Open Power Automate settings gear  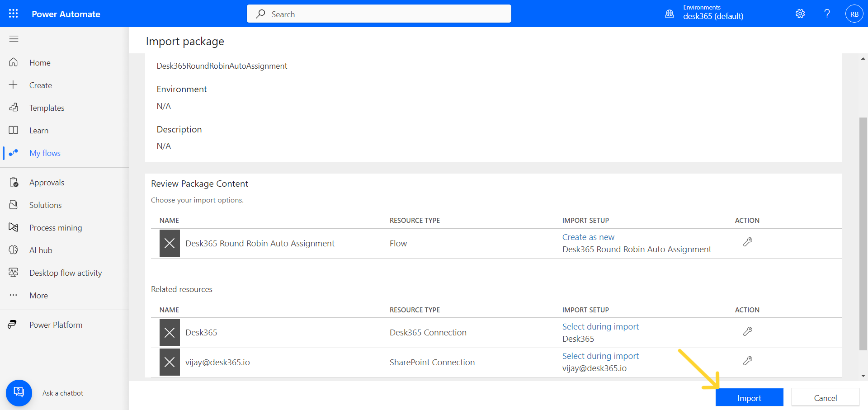pos(800,14)
